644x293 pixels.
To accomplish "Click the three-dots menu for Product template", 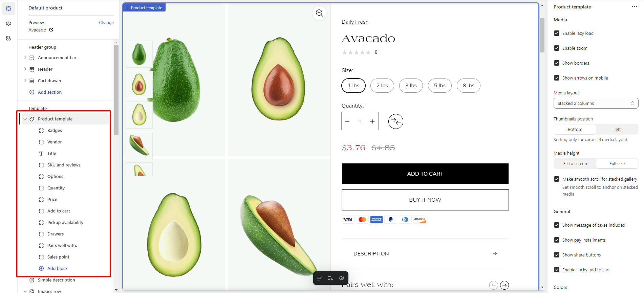I will [634, 7].
